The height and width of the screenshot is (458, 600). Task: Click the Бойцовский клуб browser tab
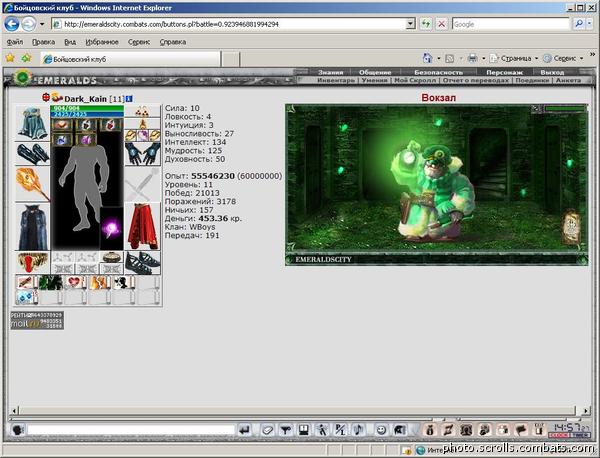[131, 59]
